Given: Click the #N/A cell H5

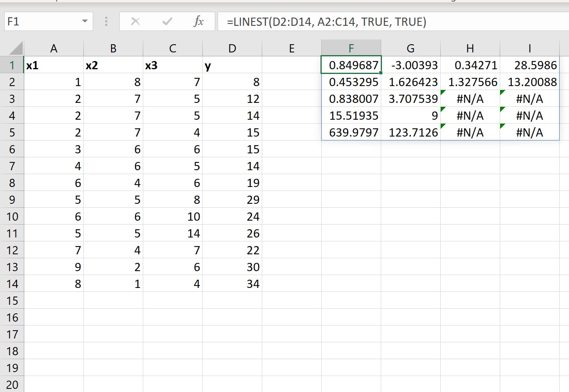Looking at the screenshot, I should [x=470, y=132].
